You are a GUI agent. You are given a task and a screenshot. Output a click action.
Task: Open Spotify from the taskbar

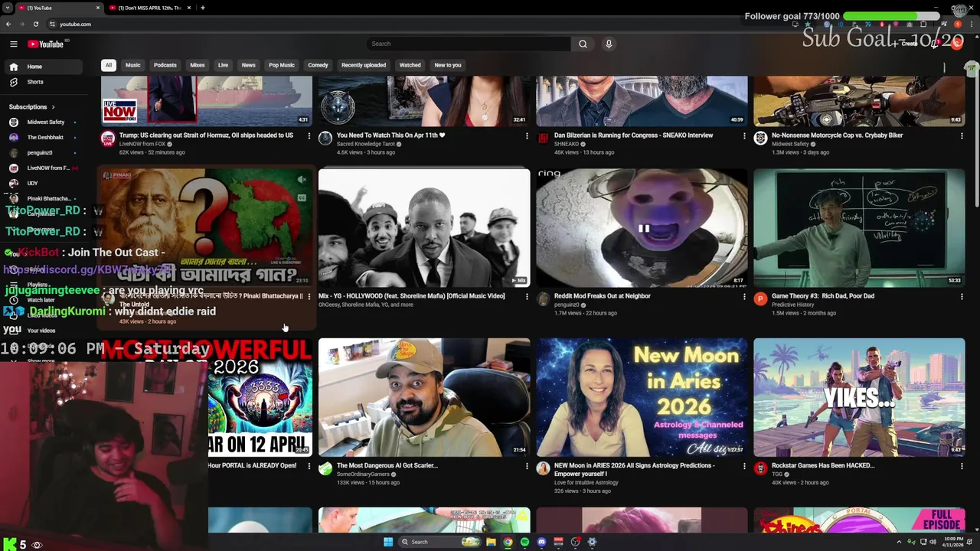pos(524,542)
